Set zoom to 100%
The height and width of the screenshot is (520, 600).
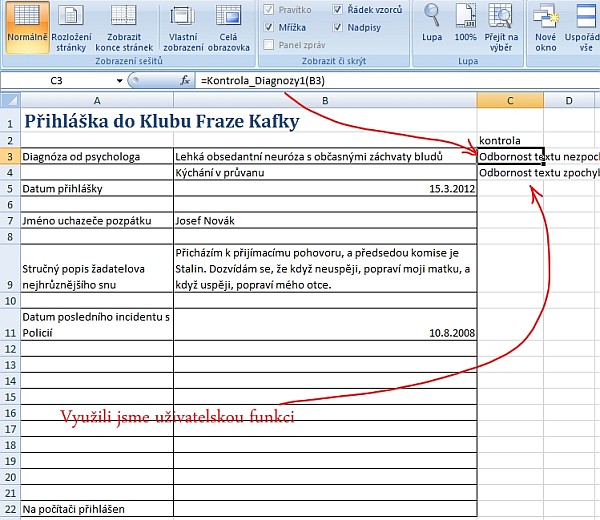coord(465,23)
